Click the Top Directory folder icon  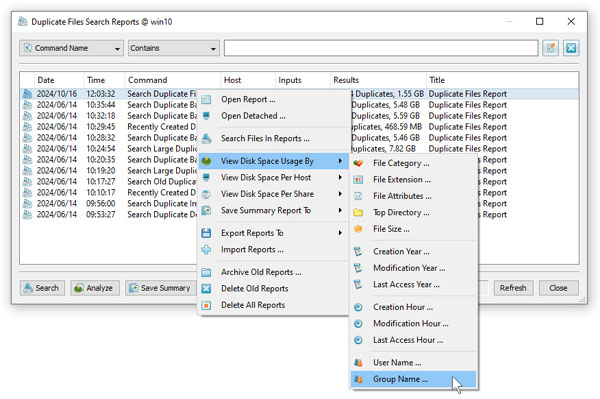tap(358, 213)
